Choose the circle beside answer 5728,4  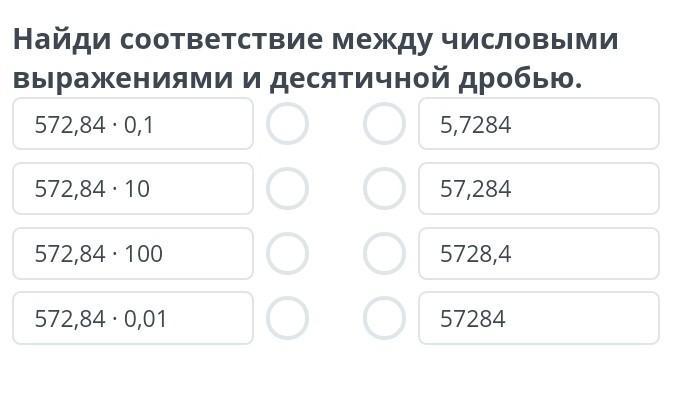(x=384, y=253)
